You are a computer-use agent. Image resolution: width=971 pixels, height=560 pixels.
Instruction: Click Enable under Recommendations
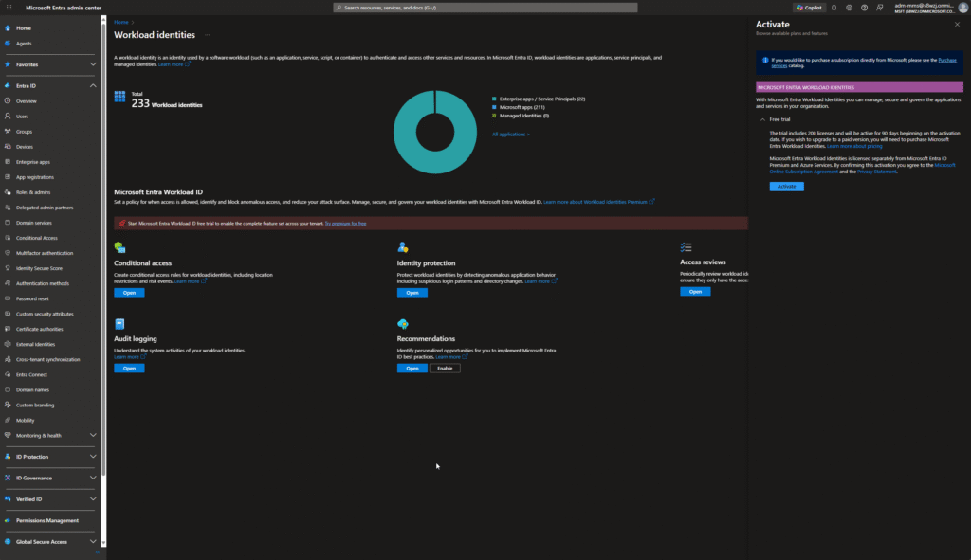tap(445, 369)
